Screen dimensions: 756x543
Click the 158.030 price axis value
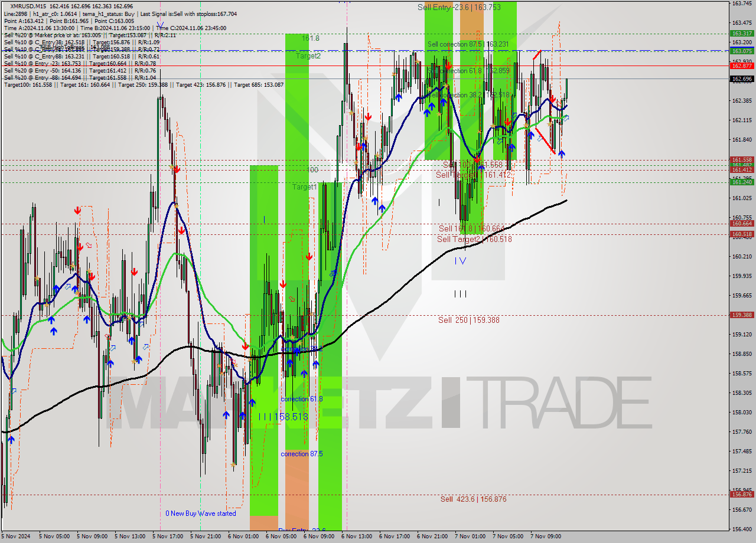pos(742,412)
